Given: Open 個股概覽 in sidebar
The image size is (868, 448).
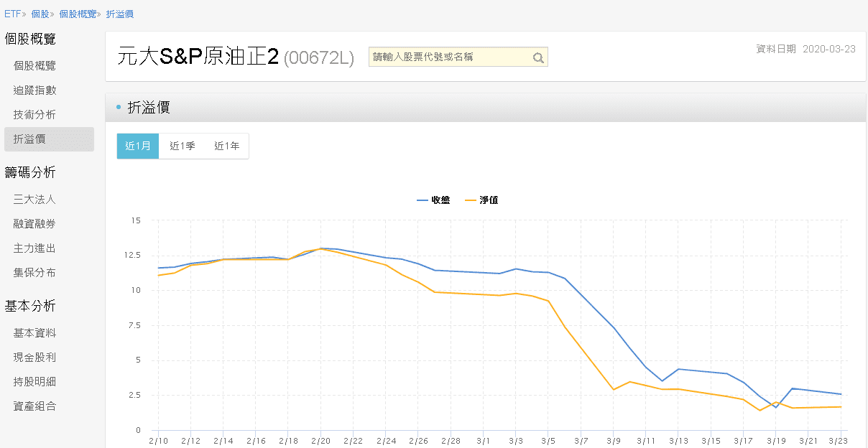Looking at the screenshot, I should coord(34,65).
